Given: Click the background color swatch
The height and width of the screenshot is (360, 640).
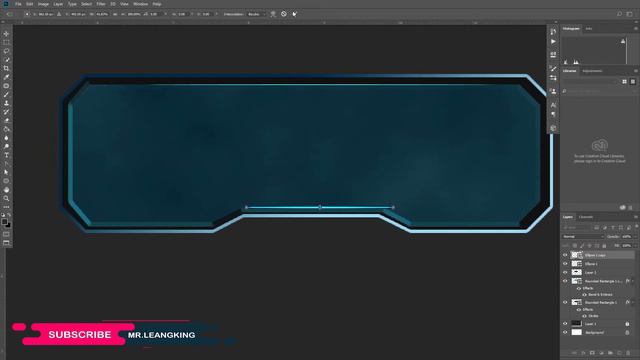Looking at the screenshot, I should pyautogui.click(x=8, y=225).
